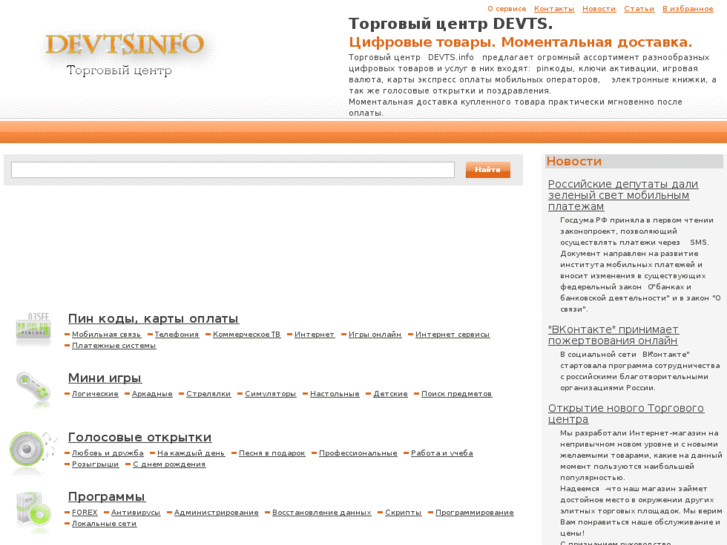Open the Логические games link
The height and width of the screenshot is (545, 727).
(95, 394)
